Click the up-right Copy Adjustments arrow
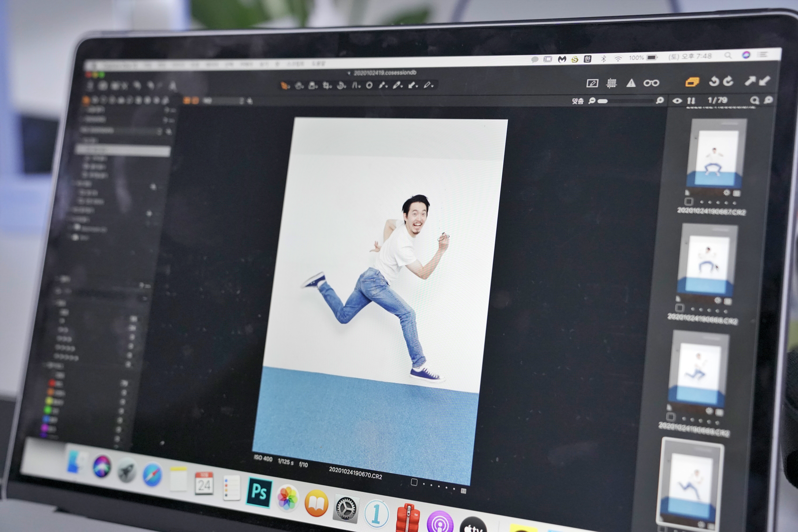The width and height of the screenshot is (798, 532). pos(750,81)
